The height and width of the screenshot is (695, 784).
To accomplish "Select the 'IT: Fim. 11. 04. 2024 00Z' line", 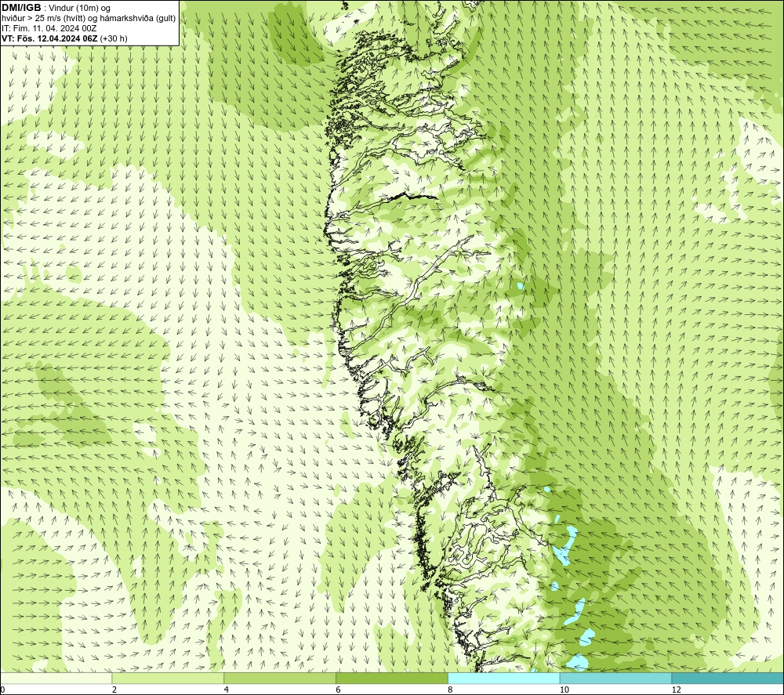I will click(49, 28).
